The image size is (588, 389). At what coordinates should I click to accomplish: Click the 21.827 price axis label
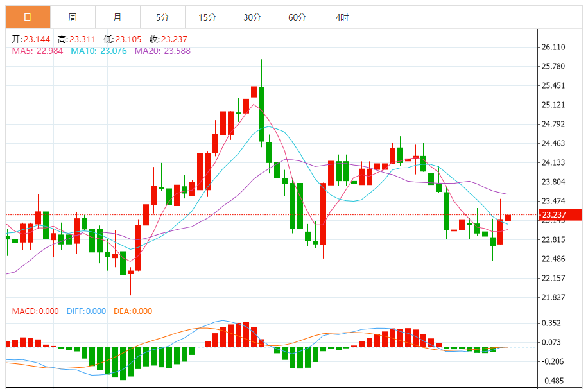553,297
